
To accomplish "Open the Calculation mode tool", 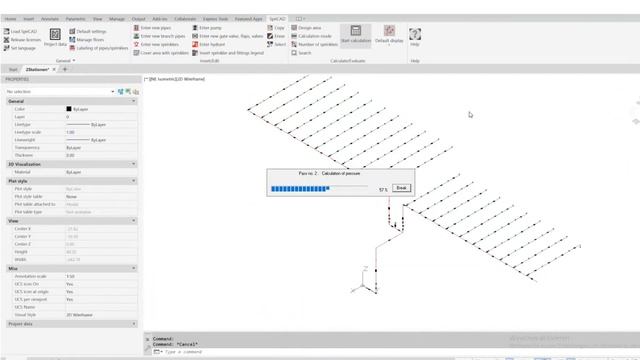I will pyautogui.click(x=311, y=36).
